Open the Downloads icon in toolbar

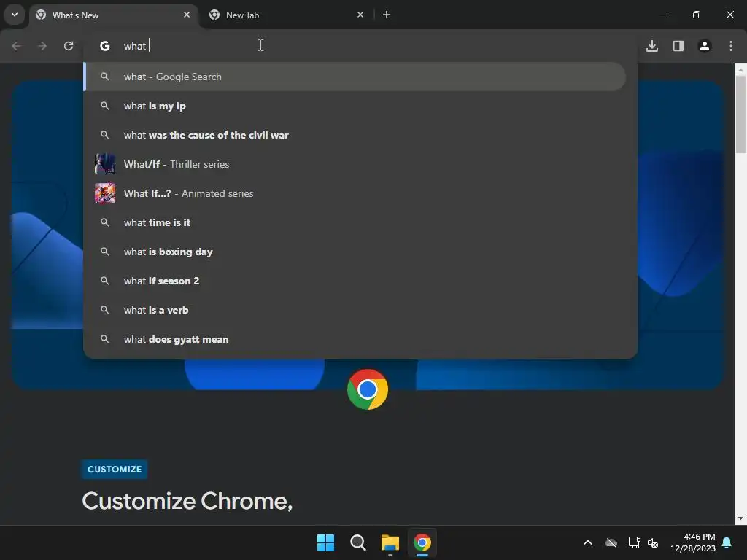pos(652,46)
